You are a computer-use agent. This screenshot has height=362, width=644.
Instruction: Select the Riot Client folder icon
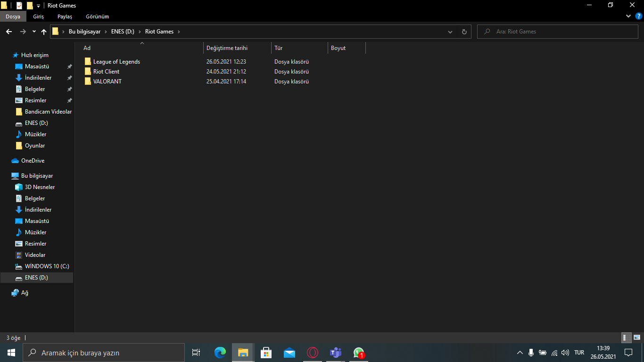[88, 72]
